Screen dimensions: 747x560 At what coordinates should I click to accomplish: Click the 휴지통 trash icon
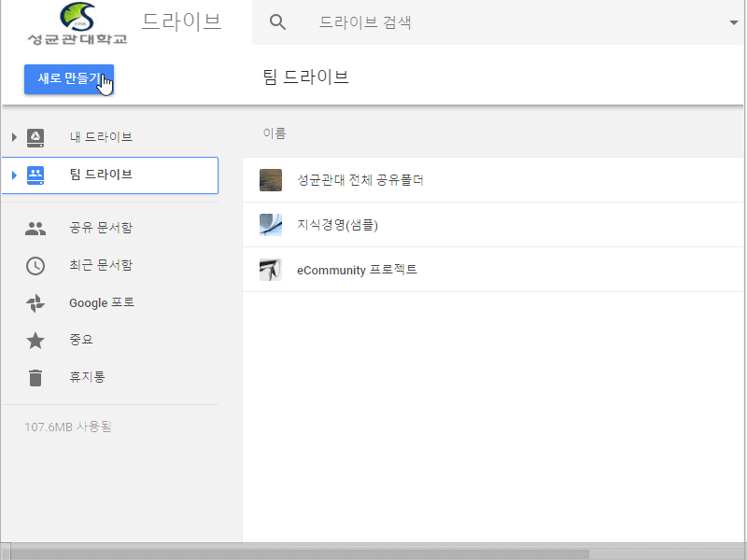[35, 378]
